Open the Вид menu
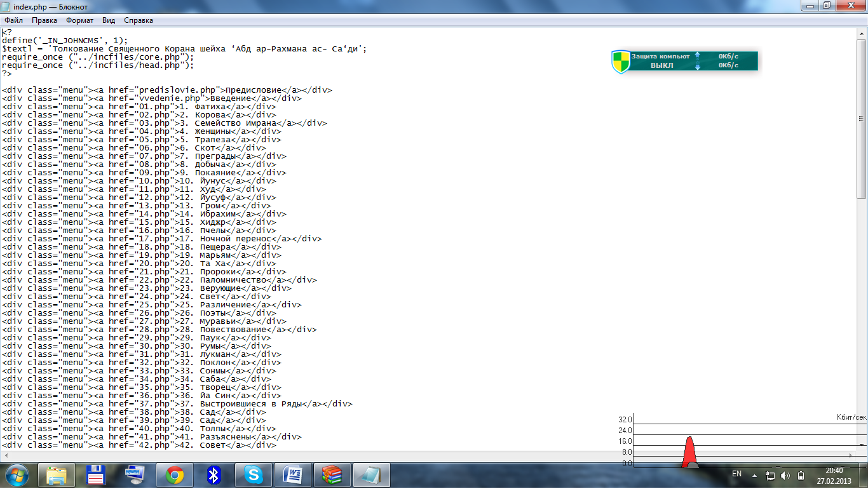This screenshot has height=489, width=868. [109, 20]
